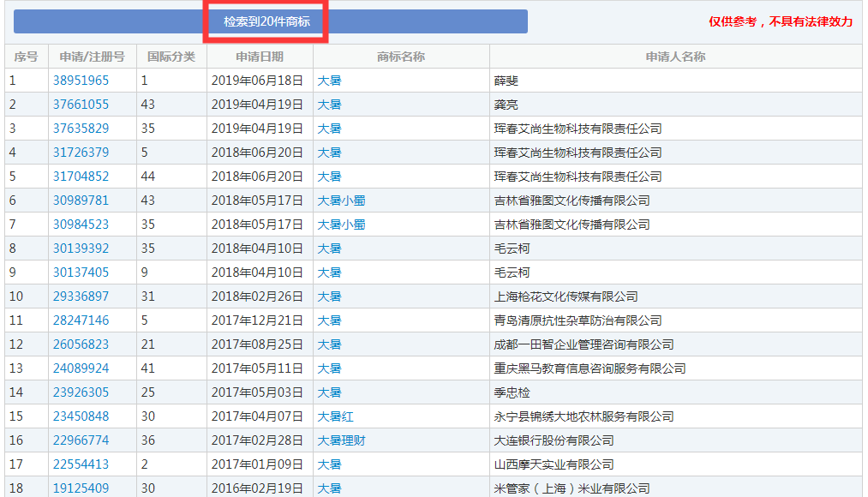Open registration number 38951965

pos(81,81)
